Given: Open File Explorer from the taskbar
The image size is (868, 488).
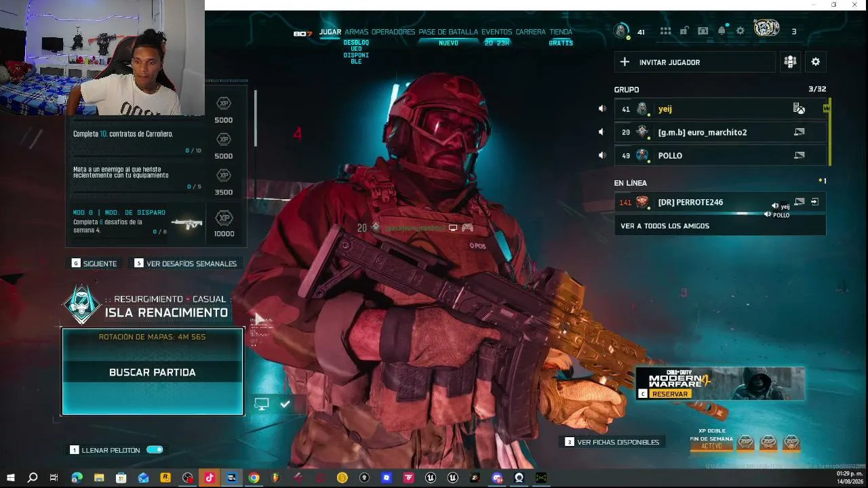Looking at the screenshot, I should [x=99, y=478].
